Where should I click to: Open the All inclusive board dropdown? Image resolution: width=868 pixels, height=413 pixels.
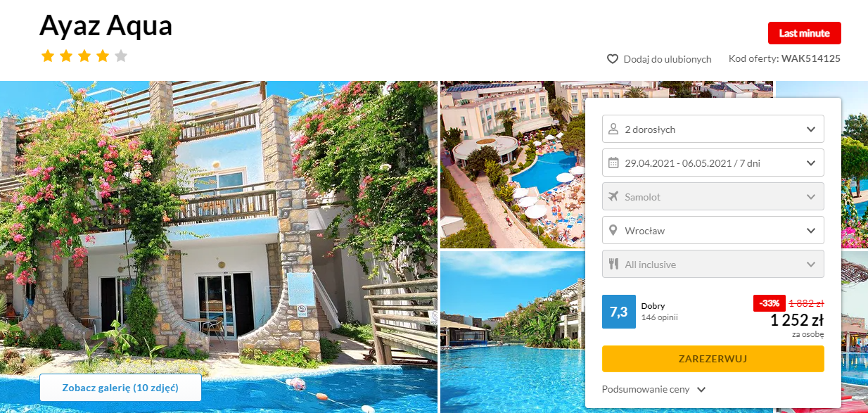(x=713, y=265)
